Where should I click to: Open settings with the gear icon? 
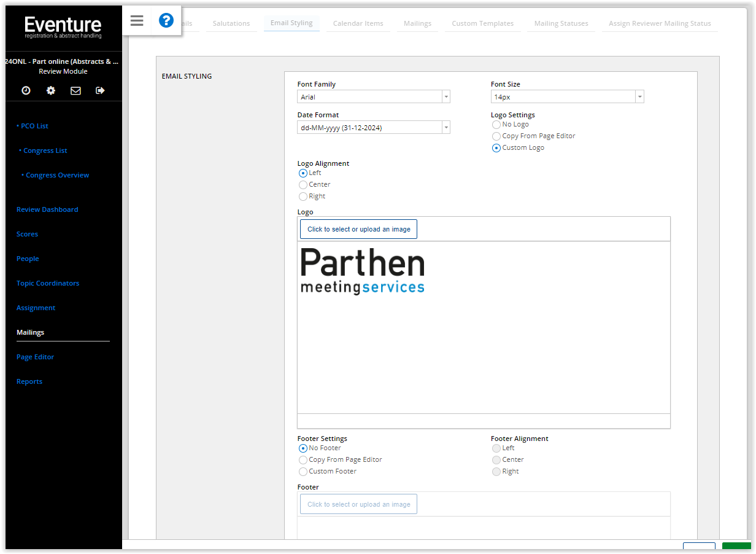click(51, 90)
